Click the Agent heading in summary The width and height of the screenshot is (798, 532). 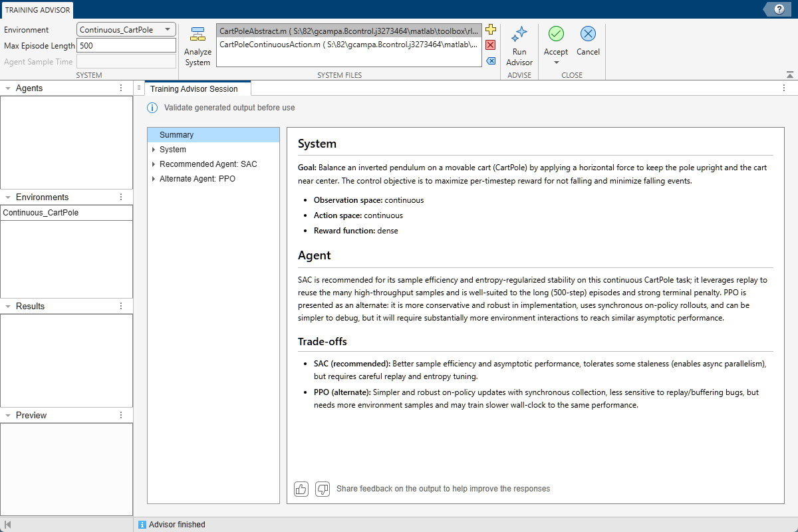[x=315, y=255]
